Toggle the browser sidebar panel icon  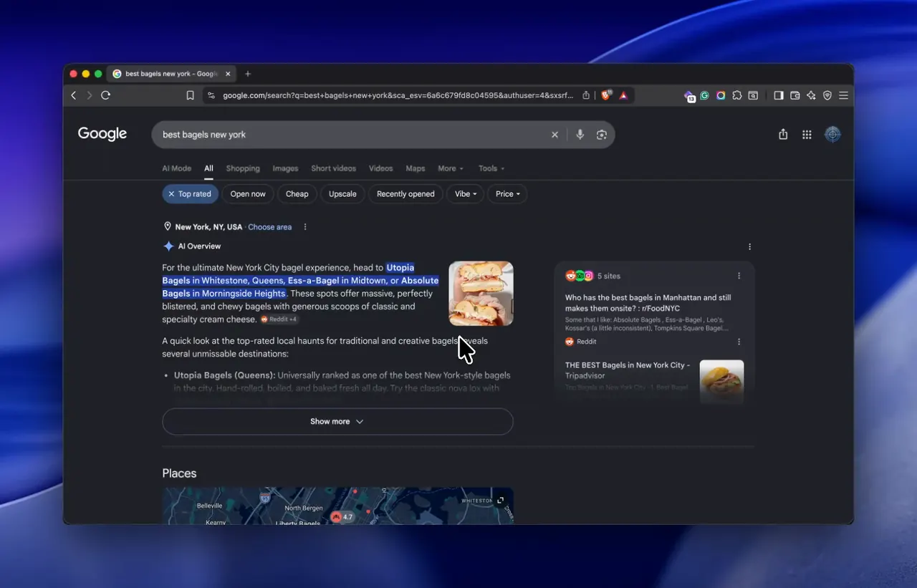[779, 95]
